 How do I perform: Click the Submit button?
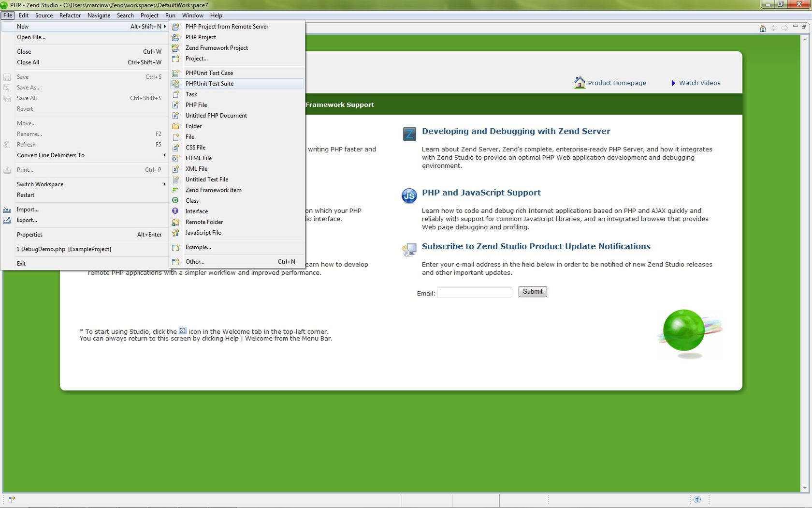(533, 292)
